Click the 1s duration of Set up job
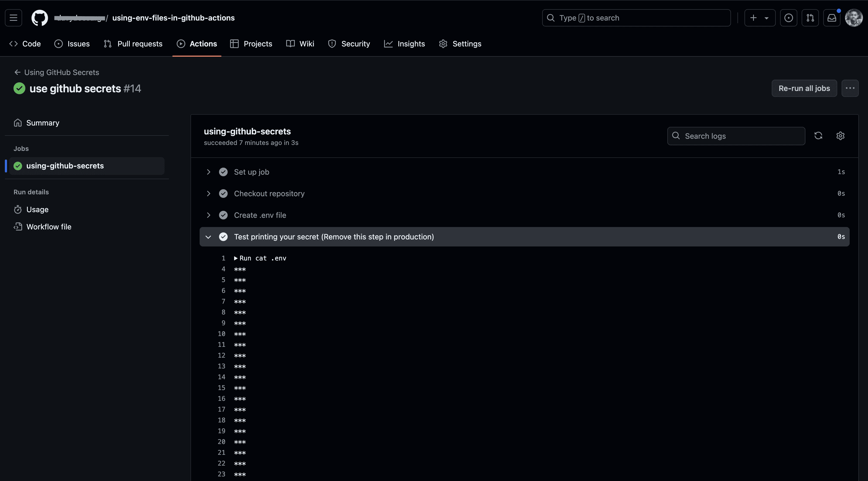Viewport: 868px width, 481px height. pos(841,172)
